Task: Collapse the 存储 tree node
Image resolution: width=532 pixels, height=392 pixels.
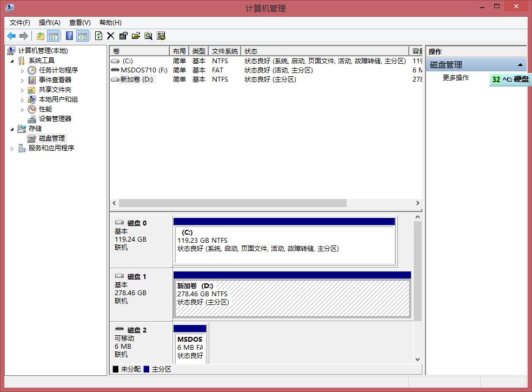Action: click(12, 129)
